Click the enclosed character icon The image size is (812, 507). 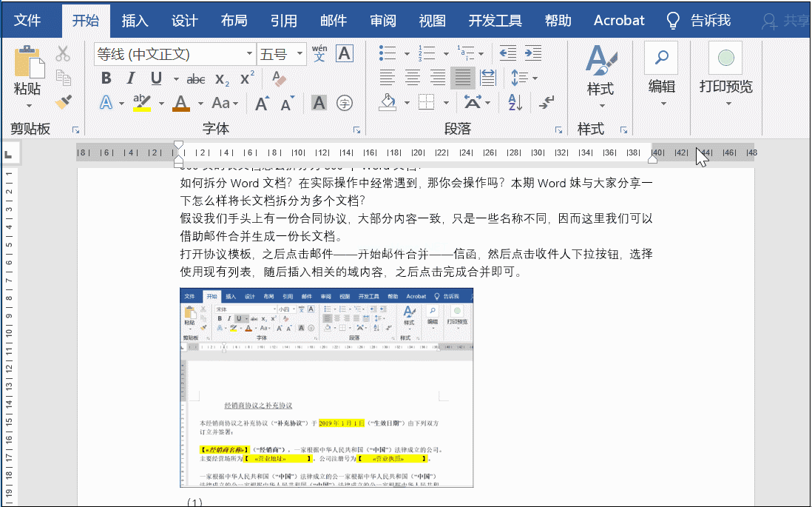point(345,103)
